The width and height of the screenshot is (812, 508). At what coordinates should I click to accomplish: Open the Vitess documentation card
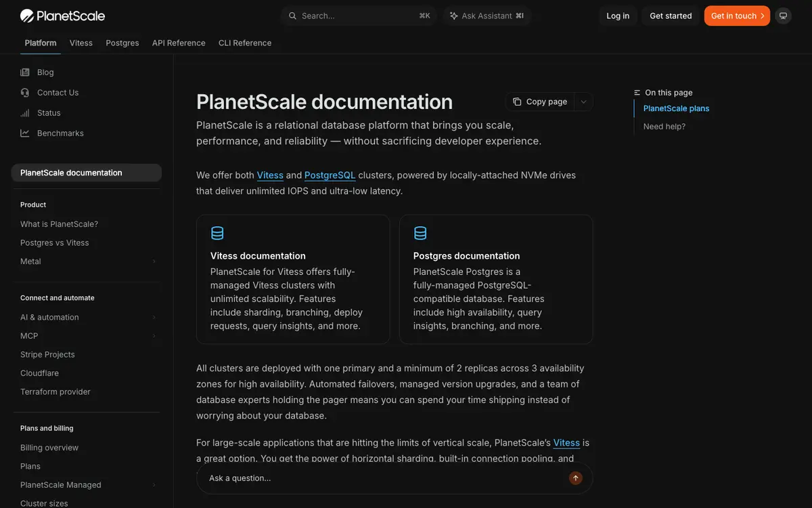coord(293,279)
